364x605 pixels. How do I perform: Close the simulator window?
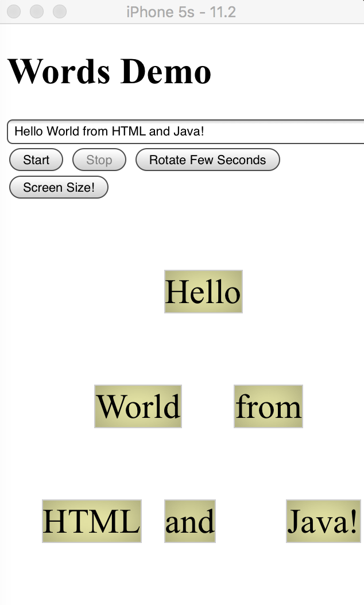click(x=14, y=11)
